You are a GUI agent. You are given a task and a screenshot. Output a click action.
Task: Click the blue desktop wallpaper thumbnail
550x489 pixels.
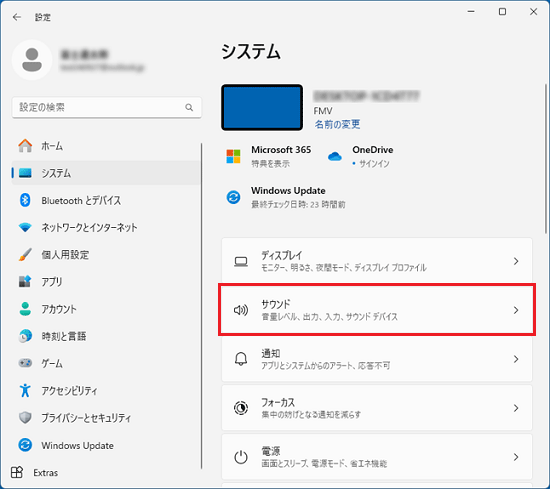[x=262, y=107]
